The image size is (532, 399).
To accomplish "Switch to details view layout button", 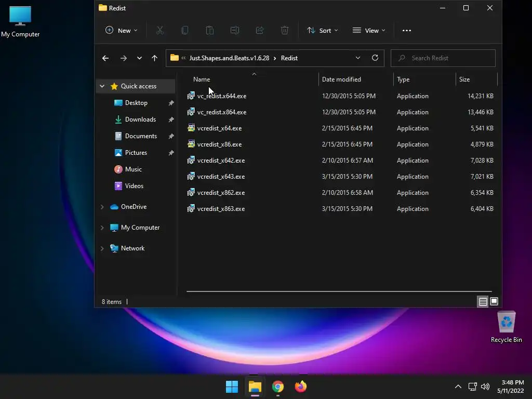I will point(483,301).
